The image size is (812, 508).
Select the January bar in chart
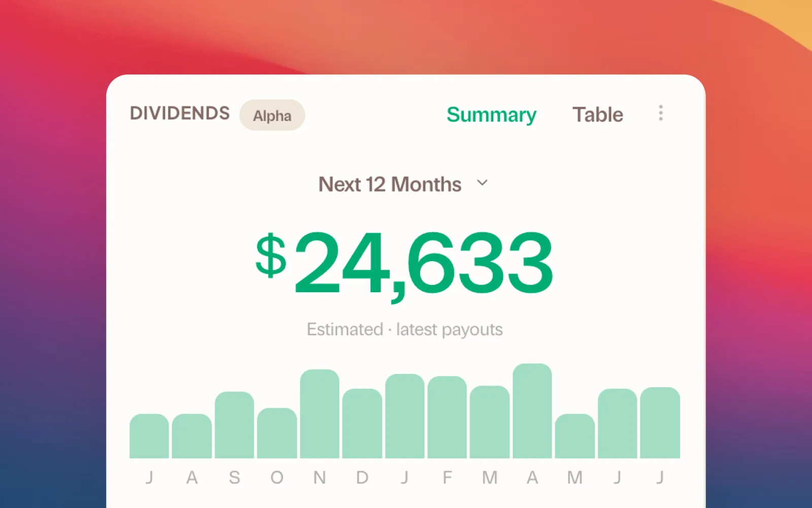coord(404,416)
